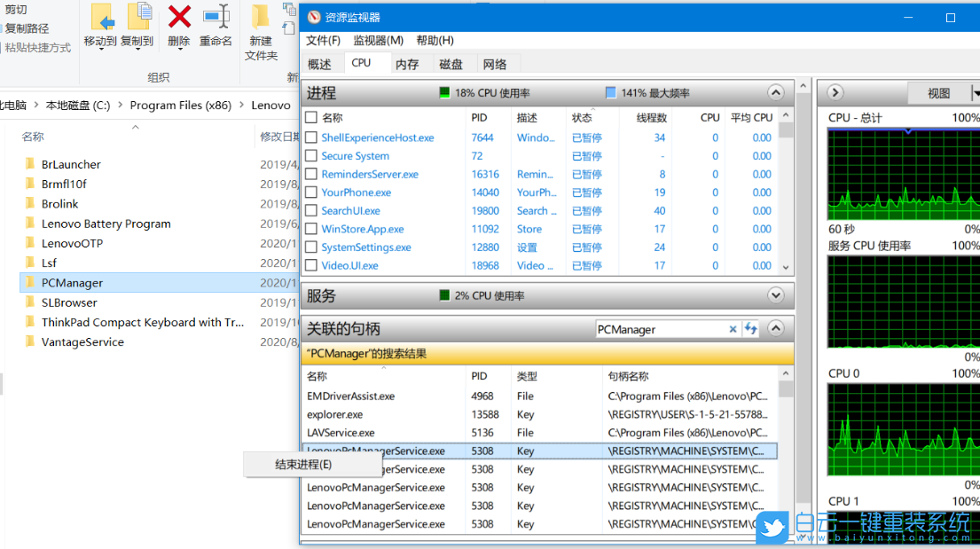
Task: Collapse the 进程 (Processes) section
Action: [x=775, y=91]
